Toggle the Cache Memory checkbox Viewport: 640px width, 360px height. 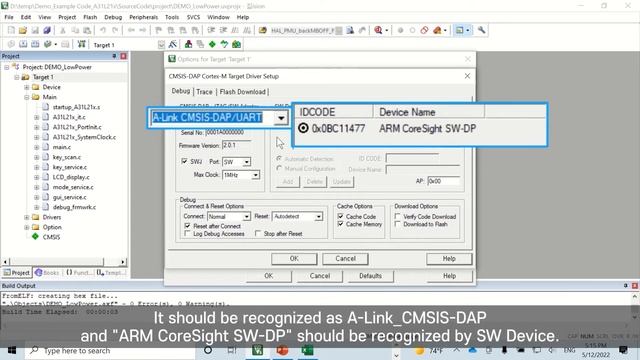pos(340,224)
